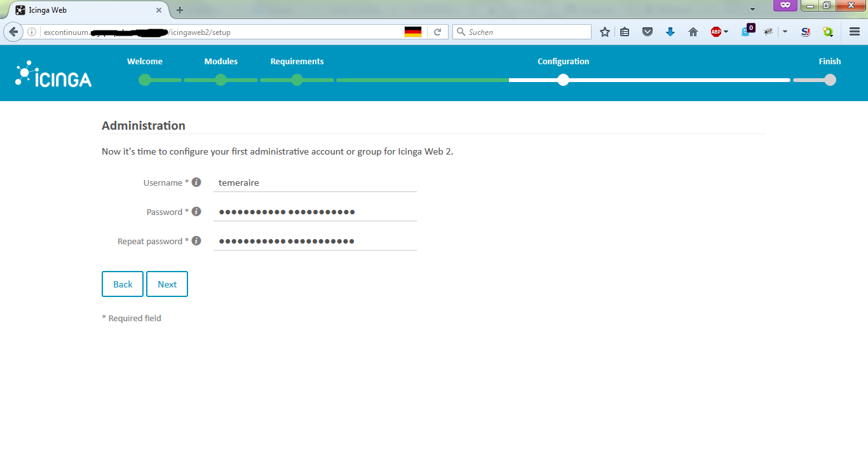Open Adblock Plus icon

coord(715,32)
